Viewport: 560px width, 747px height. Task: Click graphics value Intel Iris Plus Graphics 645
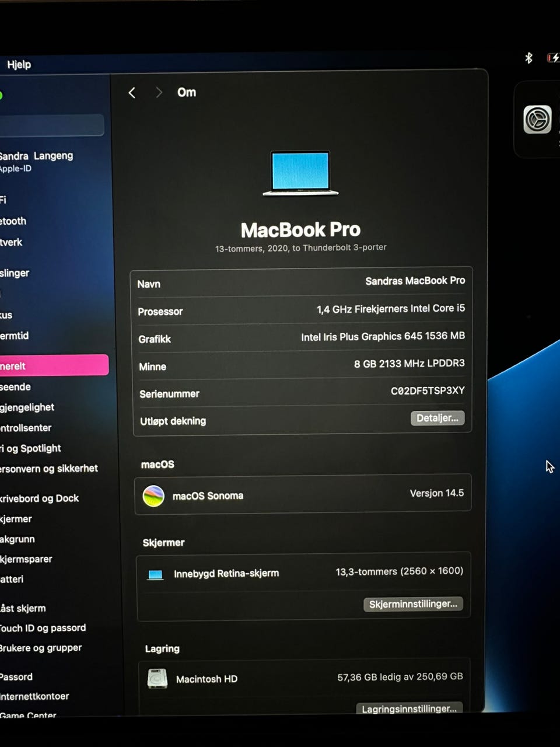click(x=383, y=336)
